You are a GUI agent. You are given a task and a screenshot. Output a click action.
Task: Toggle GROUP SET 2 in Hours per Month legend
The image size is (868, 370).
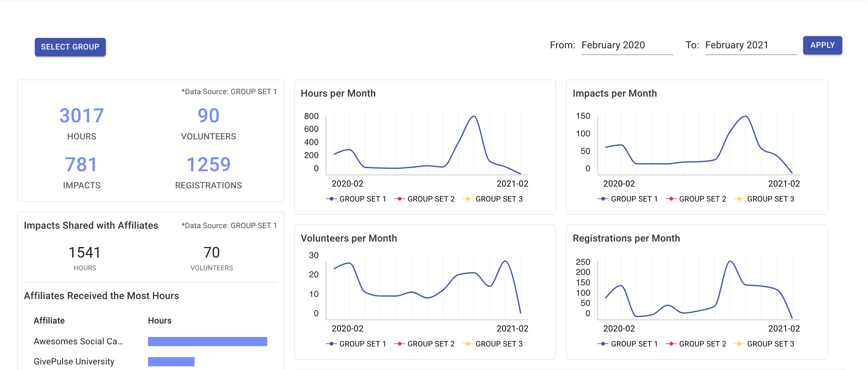coord(424,199)
